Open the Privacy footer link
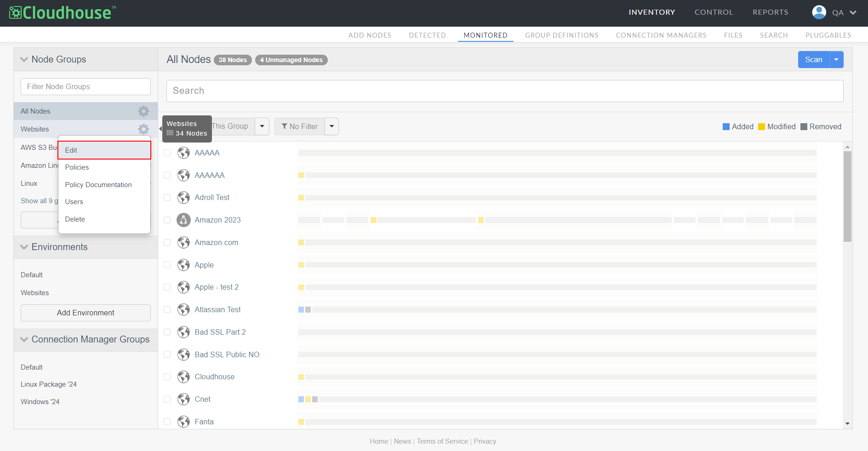 click(485, 441)
